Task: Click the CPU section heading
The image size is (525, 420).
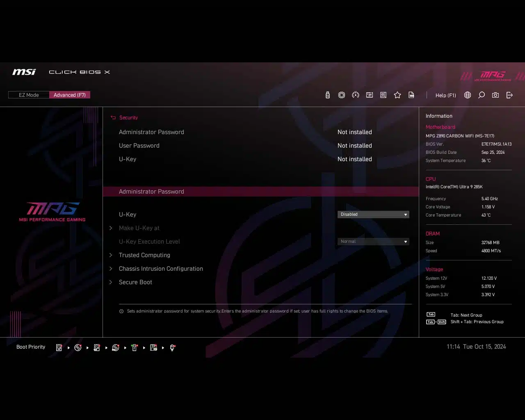Action: tap(431, 179)
